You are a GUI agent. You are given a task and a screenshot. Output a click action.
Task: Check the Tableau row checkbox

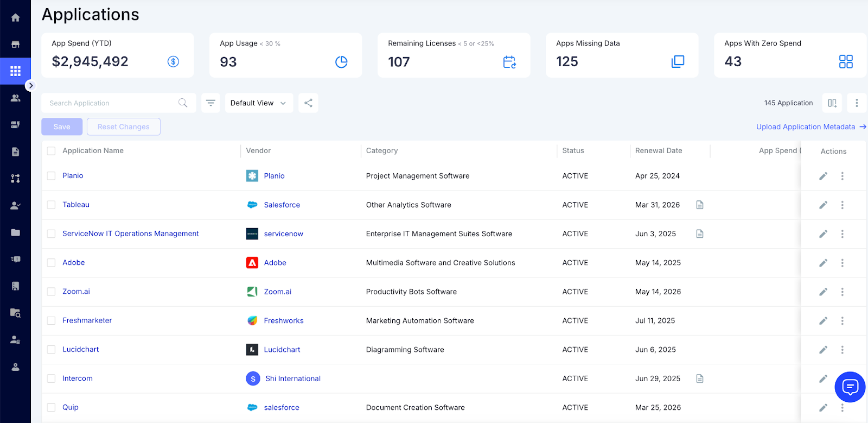click(x=51, y=205)
